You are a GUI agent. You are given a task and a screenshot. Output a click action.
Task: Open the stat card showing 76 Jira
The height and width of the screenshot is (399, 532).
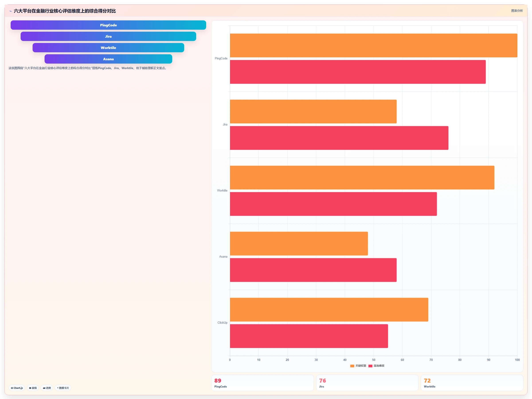point(367,383)
